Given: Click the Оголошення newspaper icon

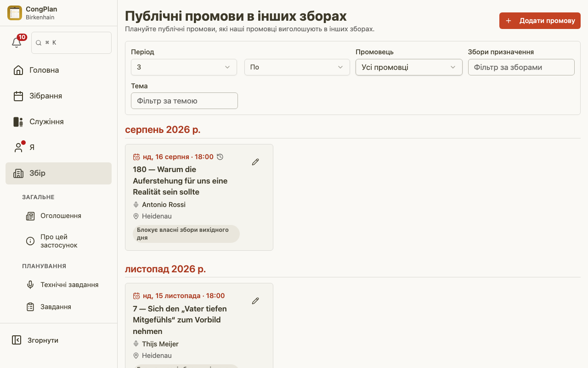Looking at the screenshot, I should 30,216.
